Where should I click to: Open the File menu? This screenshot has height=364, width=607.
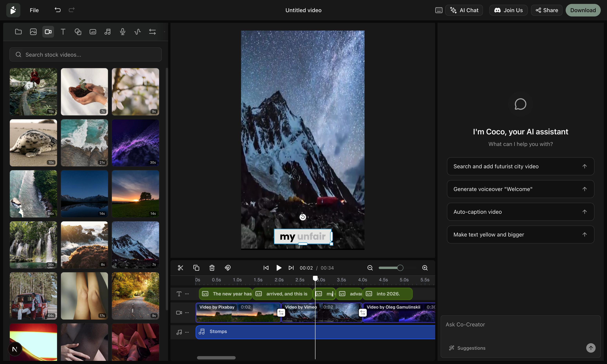pos(34,10)
